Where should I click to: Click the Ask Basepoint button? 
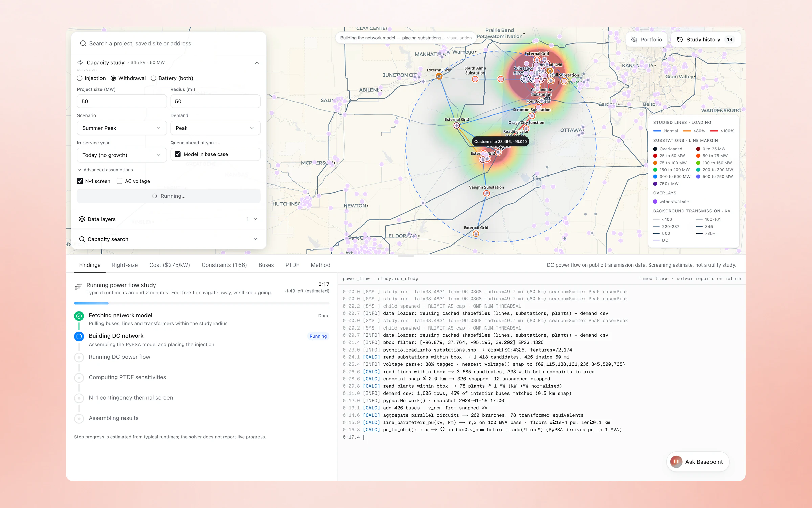click(x=698, y=462)
